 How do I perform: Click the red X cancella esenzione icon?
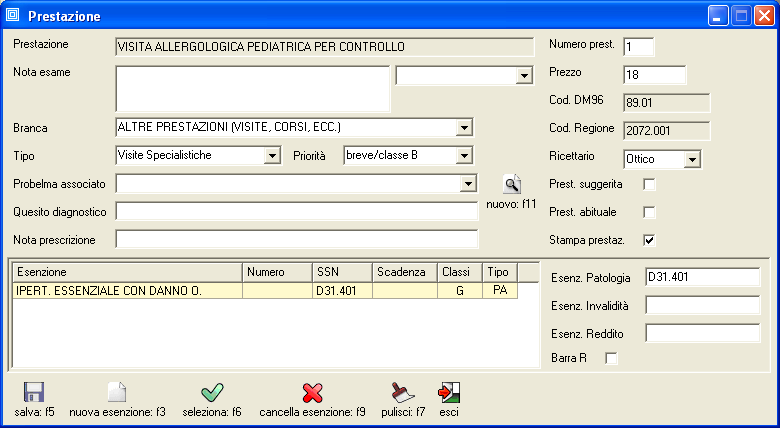point(312,392)
